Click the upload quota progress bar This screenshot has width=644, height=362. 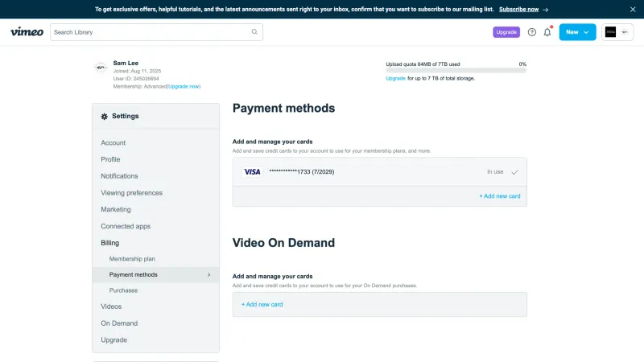point(456,71)
